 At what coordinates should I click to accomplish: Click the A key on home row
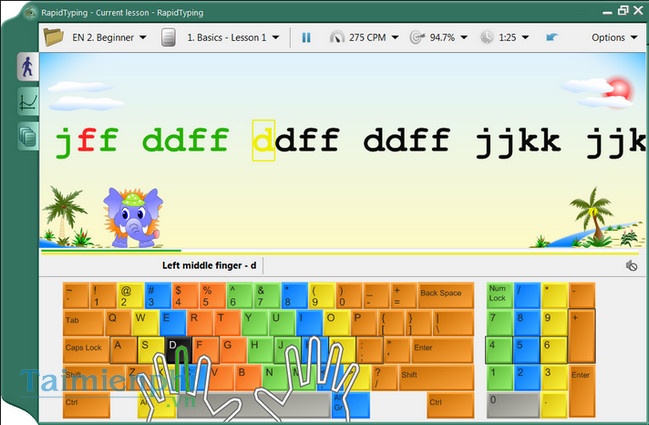[x=124, y=350]
